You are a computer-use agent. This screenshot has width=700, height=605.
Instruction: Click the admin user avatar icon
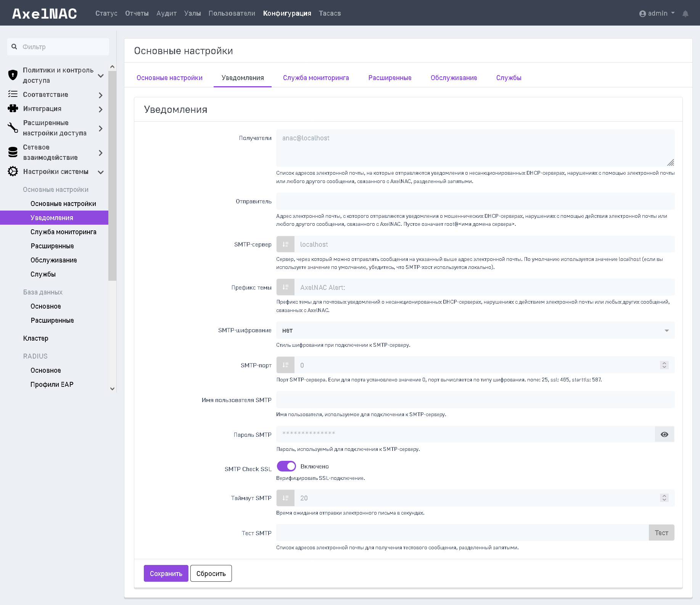tap(642, 14)
